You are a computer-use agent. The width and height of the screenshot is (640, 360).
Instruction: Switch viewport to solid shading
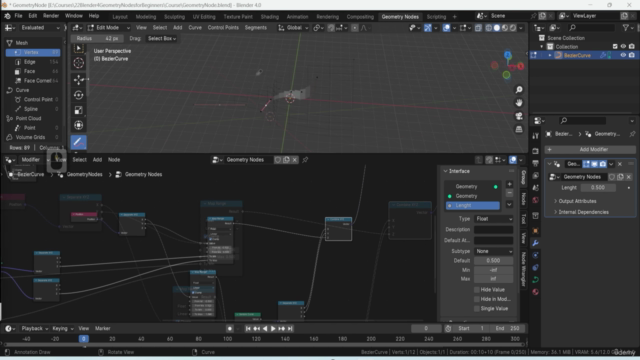[497, 28]
